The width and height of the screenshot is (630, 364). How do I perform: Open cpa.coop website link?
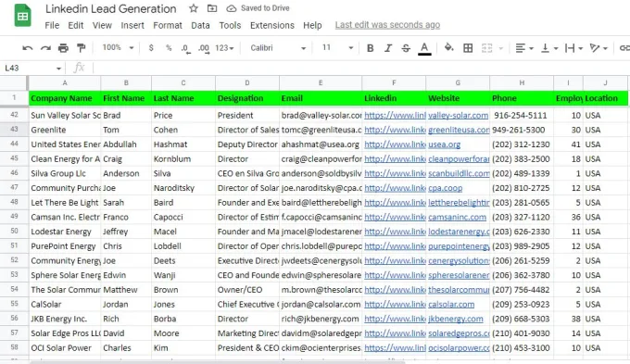[446, 188]
